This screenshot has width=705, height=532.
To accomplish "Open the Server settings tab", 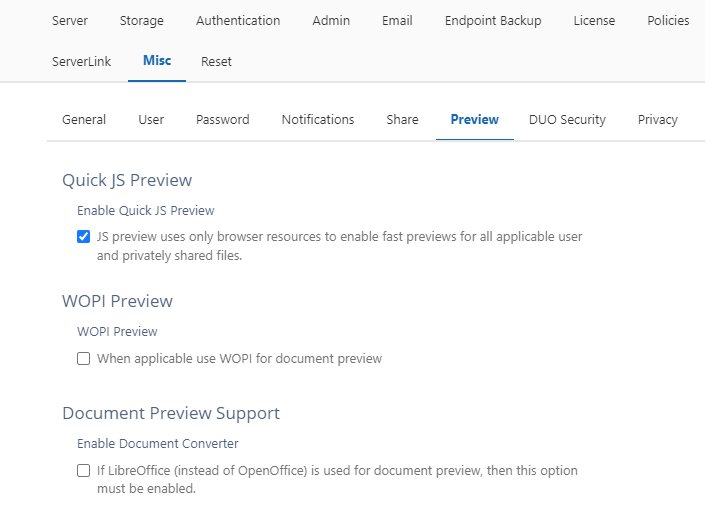I will coord(70,20).
